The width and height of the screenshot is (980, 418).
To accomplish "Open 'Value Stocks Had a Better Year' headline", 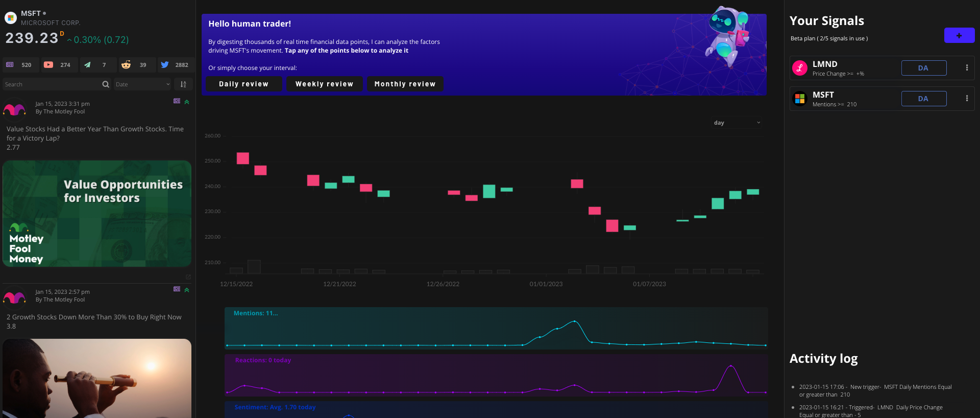I will [95, 133].
